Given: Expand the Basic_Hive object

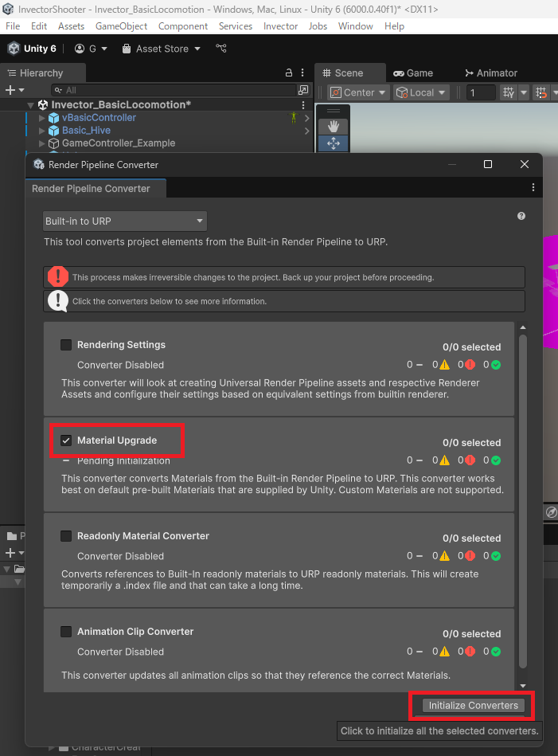Looking at the screenshot, I should (42, 131).
